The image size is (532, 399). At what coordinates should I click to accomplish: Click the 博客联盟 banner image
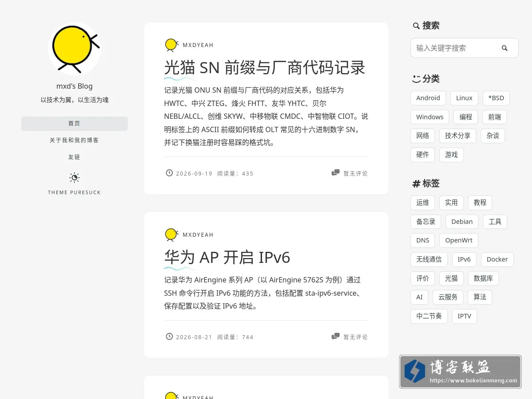click(x=460, y=372)
